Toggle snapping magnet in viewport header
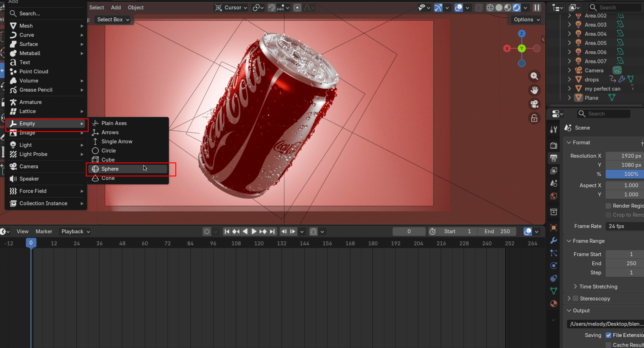 [x=272, y=8]
